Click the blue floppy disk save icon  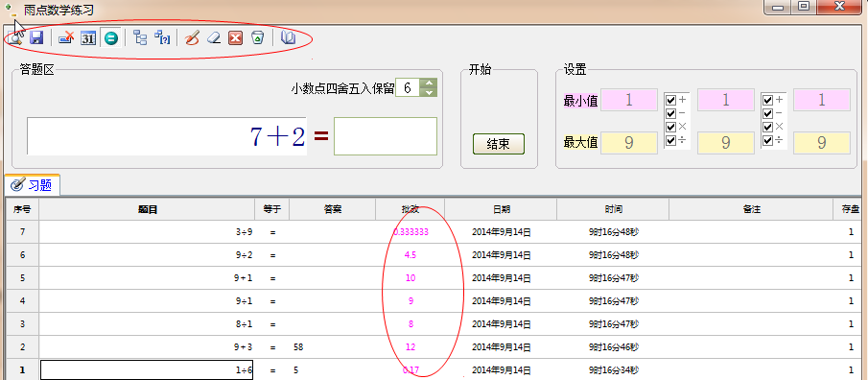pyautogui.click(x=36, y=38)
